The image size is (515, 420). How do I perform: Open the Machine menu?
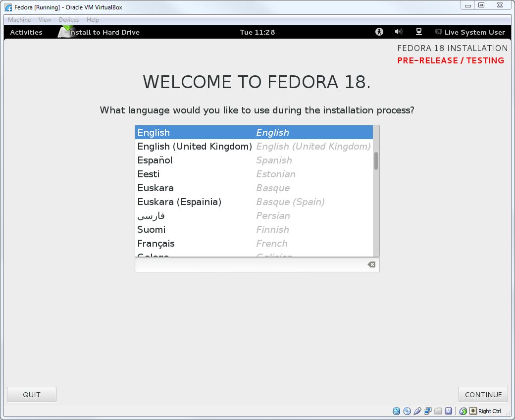coord(19,20)
